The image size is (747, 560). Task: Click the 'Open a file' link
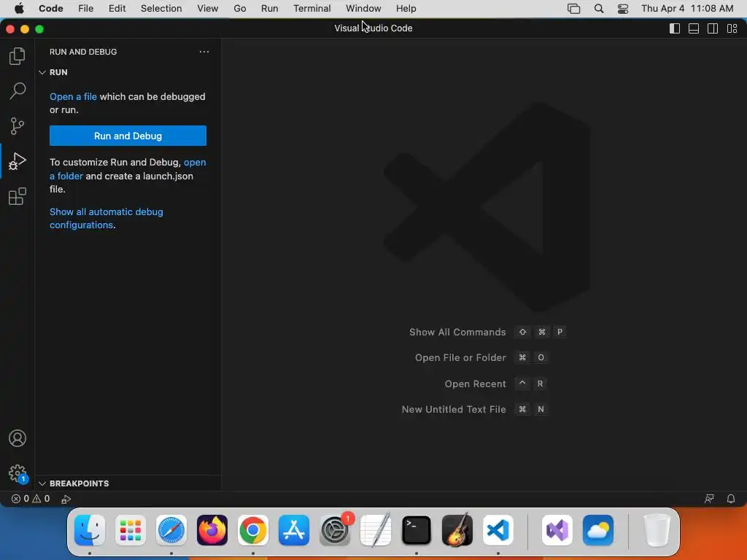point(74,97)
